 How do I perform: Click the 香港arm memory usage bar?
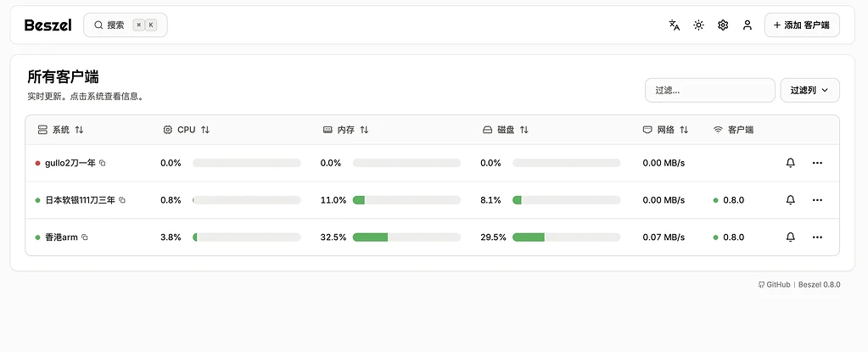click(406, 237)
